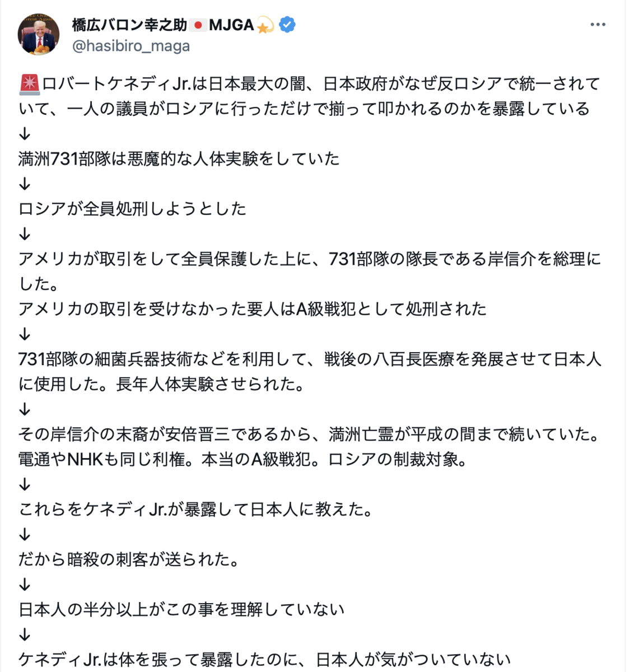
Task: Click the line ロシアが全員処刑しようとした
Action: (132, 208)
